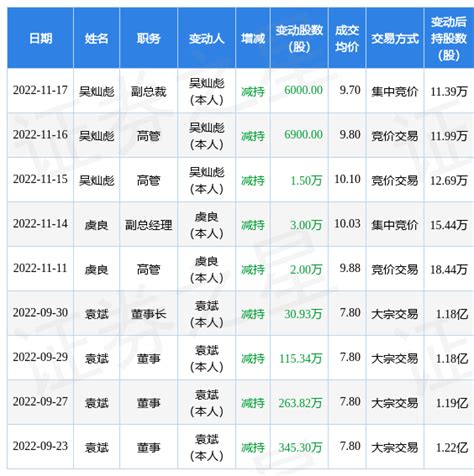Click the 增减 column header
This screenshot has height=476, width=474.
tap(253, 38)
